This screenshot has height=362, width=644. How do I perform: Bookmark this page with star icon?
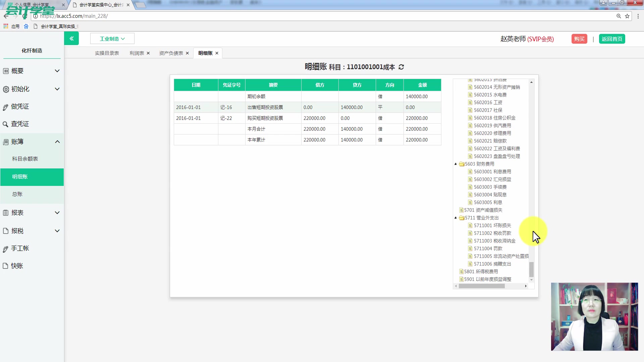[x=627, y=16]
